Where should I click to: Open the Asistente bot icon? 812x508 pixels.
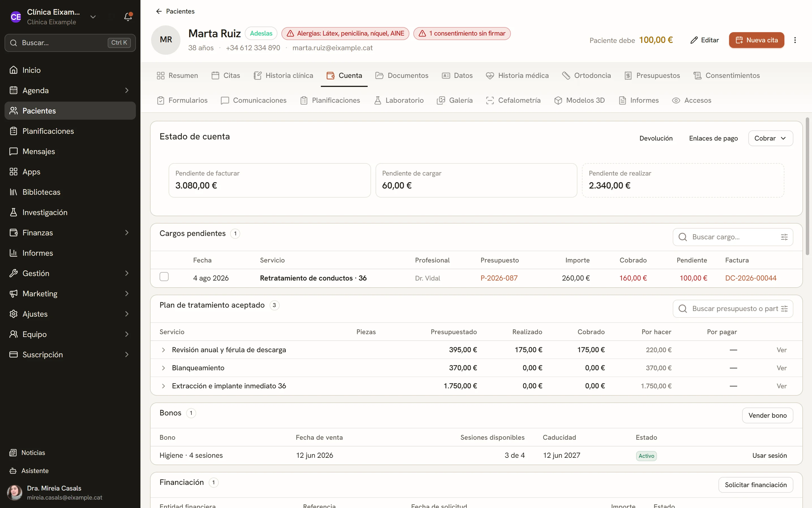[13, 471]
